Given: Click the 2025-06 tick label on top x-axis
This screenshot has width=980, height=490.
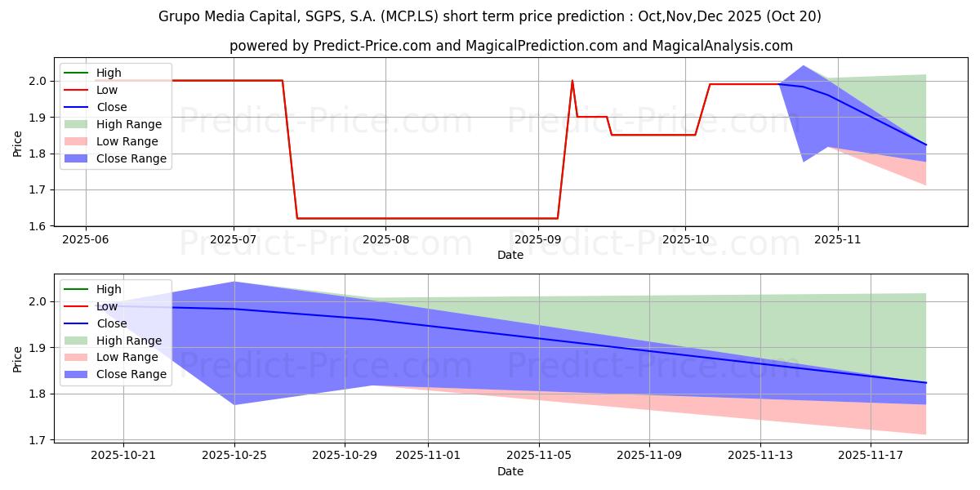Looking at the screenshot, I should 86,240.
